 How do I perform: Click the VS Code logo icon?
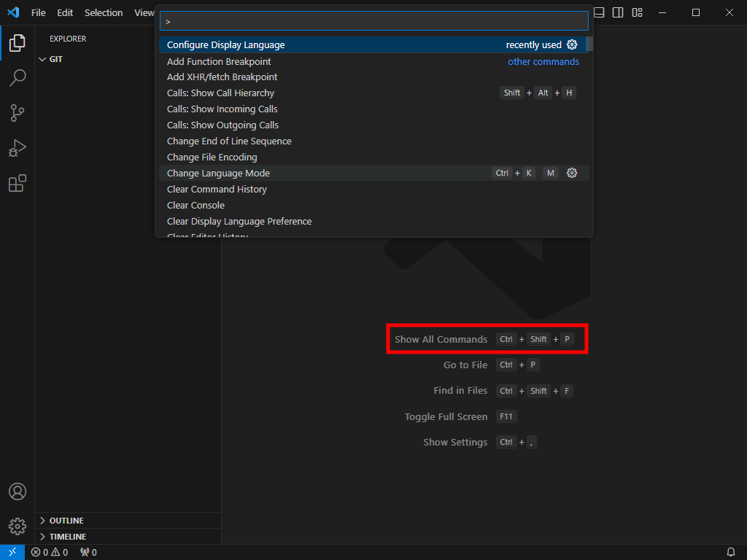click(x=13, y=12)
